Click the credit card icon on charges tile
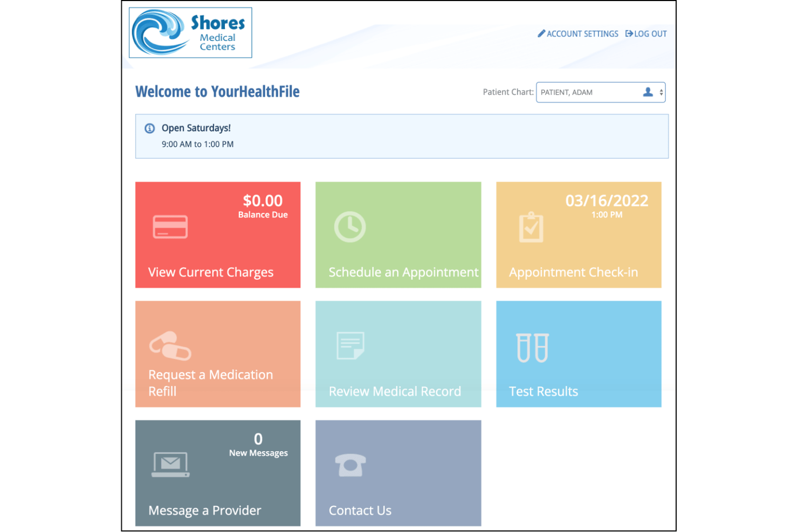 (x=170, y=227)
